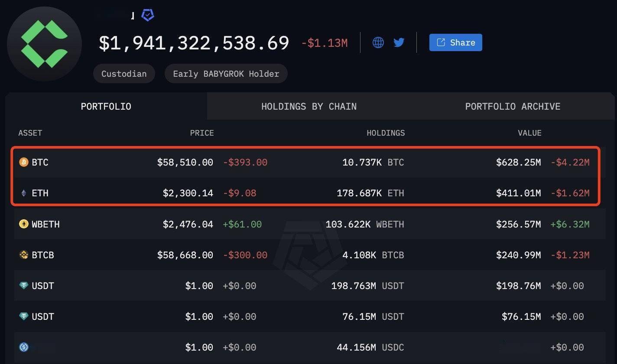Click the green entity logo avatar
Screen dimensions: 617x364
click(44, 44)
